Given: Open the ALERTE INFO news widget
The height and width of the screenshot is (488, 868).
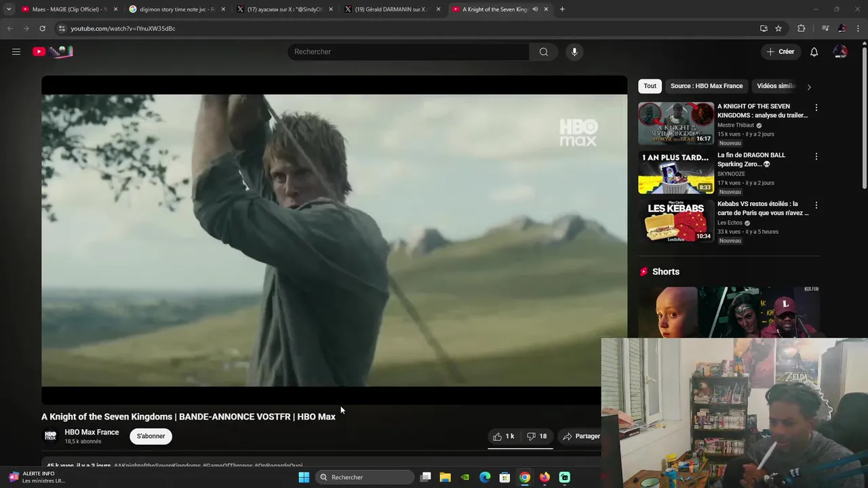Looking at the screenshot, I should (x=37, y=477).
